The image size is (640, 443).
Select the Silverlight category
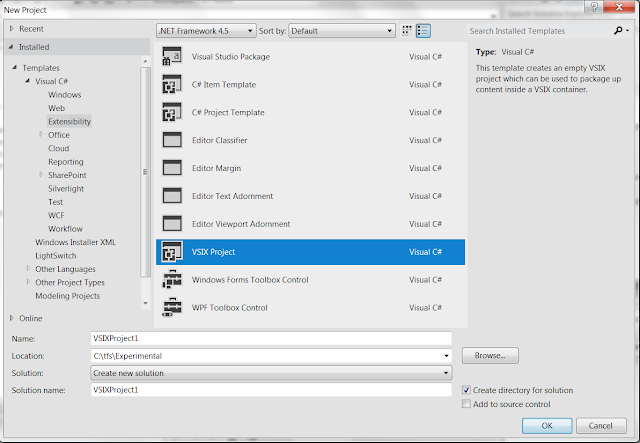[x=66, y=189]
